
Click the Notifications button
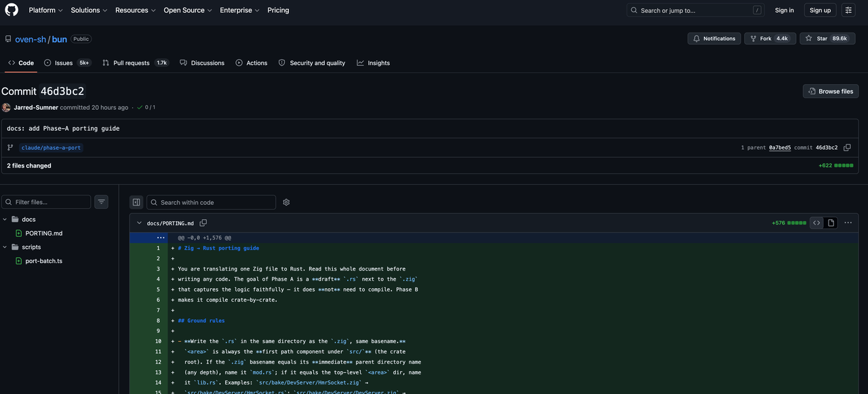pos(713,39)
